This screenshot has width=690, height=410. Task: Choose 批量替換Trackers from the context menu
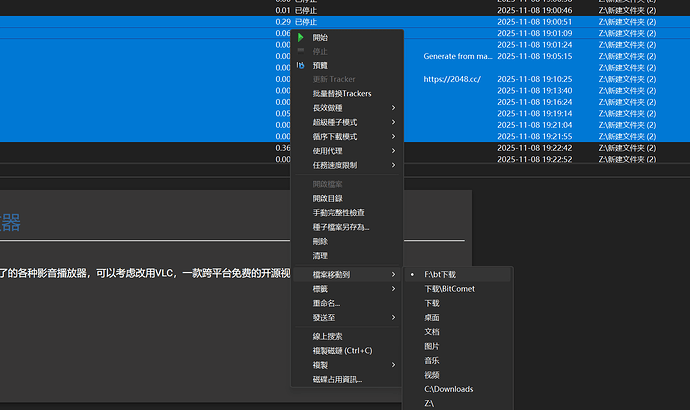342,94
